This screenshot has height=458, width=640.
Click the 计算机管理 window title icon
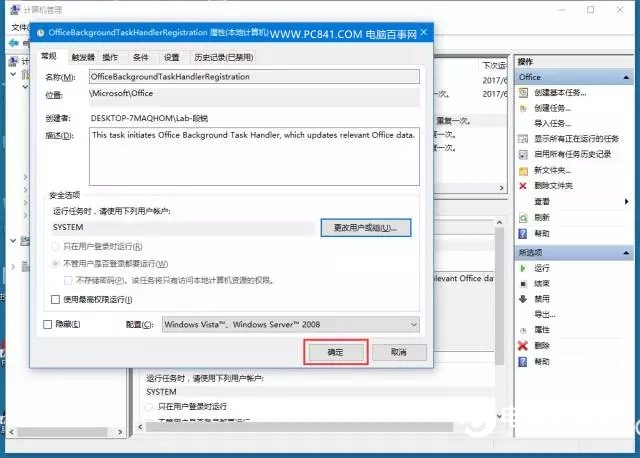coord(15,9)
